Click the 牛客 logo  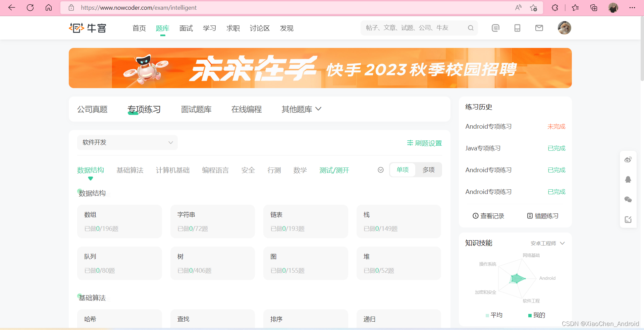click(x=88, y=28)
